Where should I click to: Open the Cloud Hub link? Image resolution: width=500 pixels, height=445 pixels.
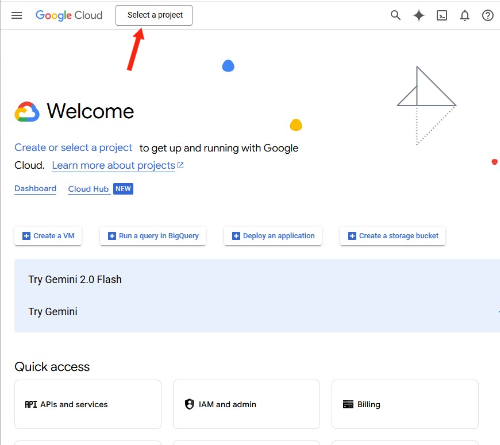click(x=89, y=189)
